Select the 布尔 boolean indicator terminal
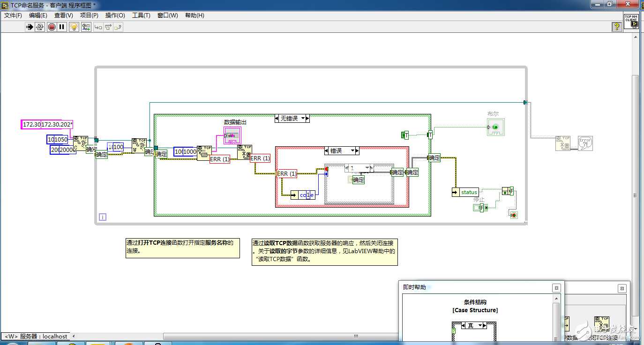This screenshot has height=345, width=644. (x=495, y=127)
